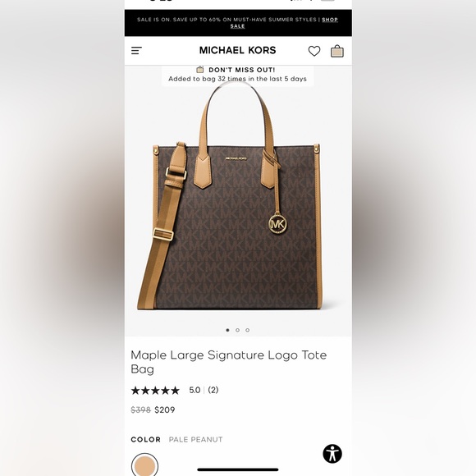Go to Michael Kors home logo
The image size is (476, 476).
pos(237,50)
